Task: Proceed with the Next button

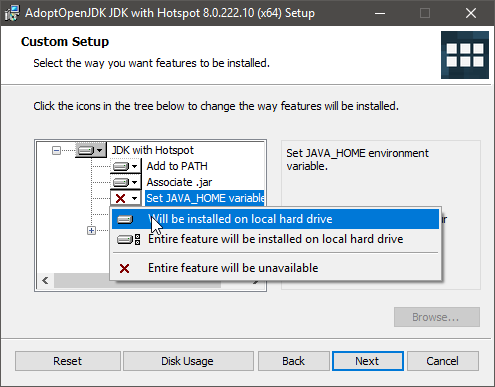Action: click(368, 361)
